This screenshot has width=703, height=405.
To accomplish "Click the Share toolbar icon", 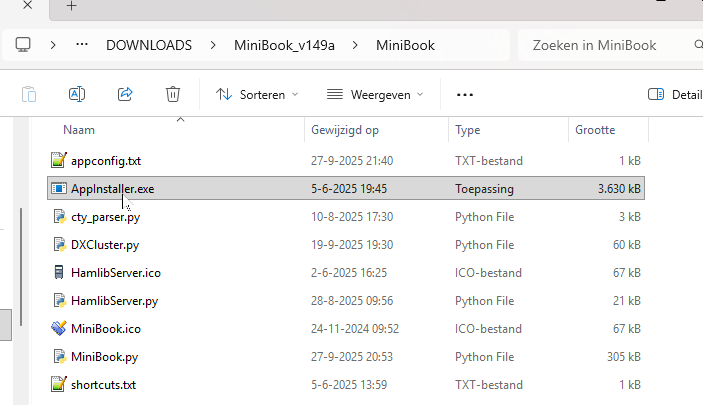I will (x=125, y=94).
